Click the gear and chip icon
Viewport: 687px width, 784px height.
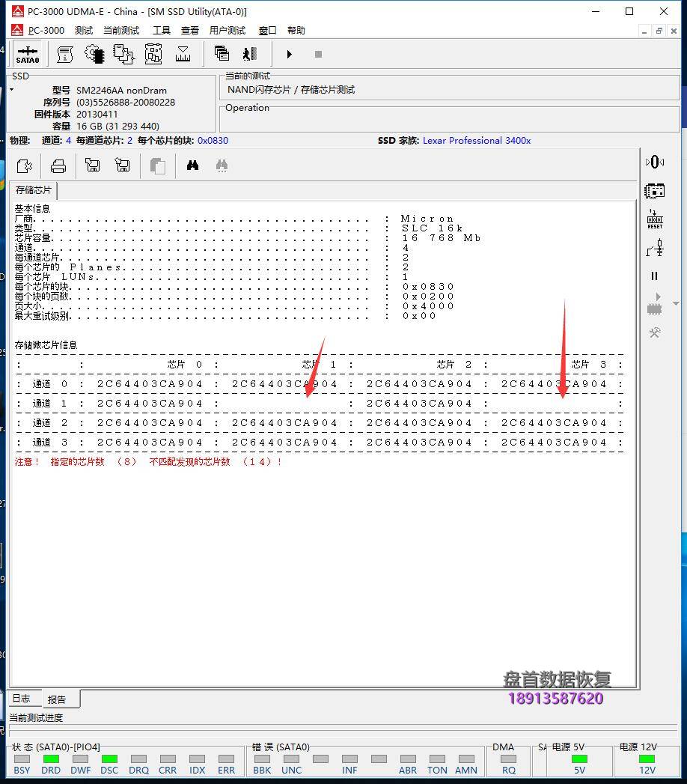pyautogui.click(x=94, y=54)
